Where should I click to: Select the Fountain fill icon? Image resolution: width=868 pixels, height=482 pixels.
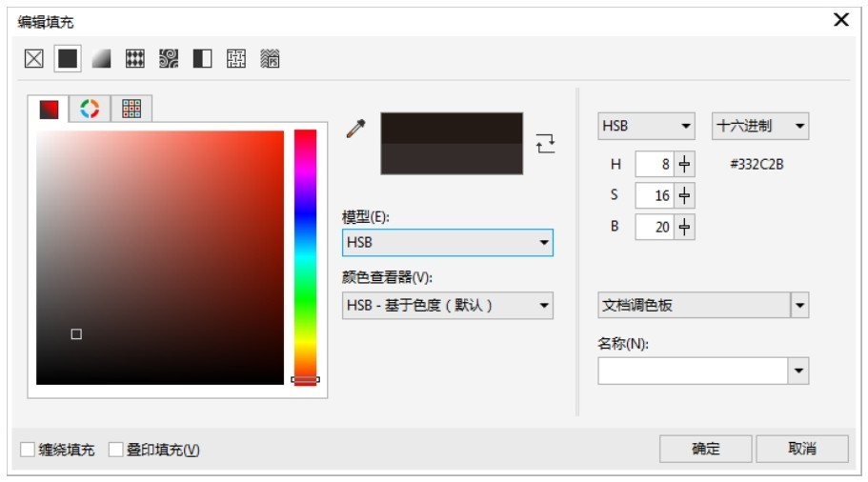(101, 58)
